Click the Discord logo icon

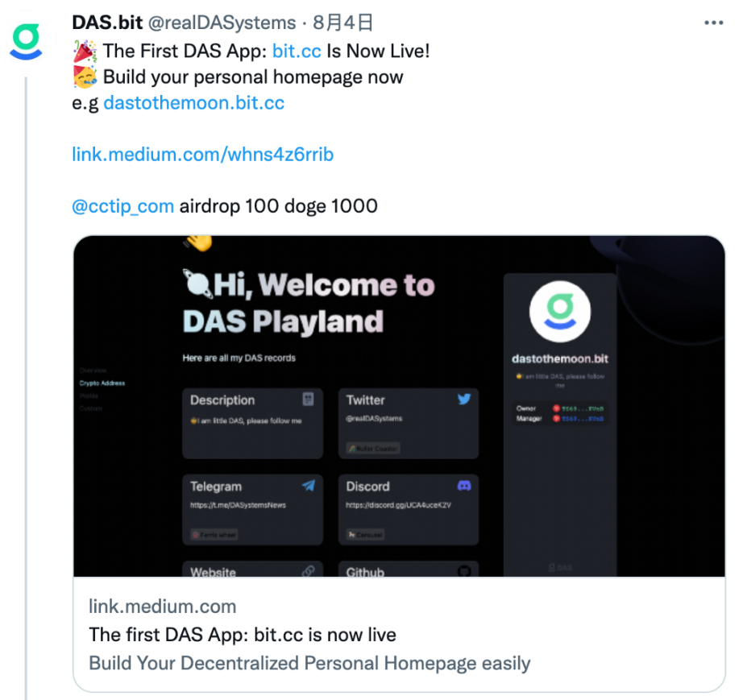click(464, 486)
